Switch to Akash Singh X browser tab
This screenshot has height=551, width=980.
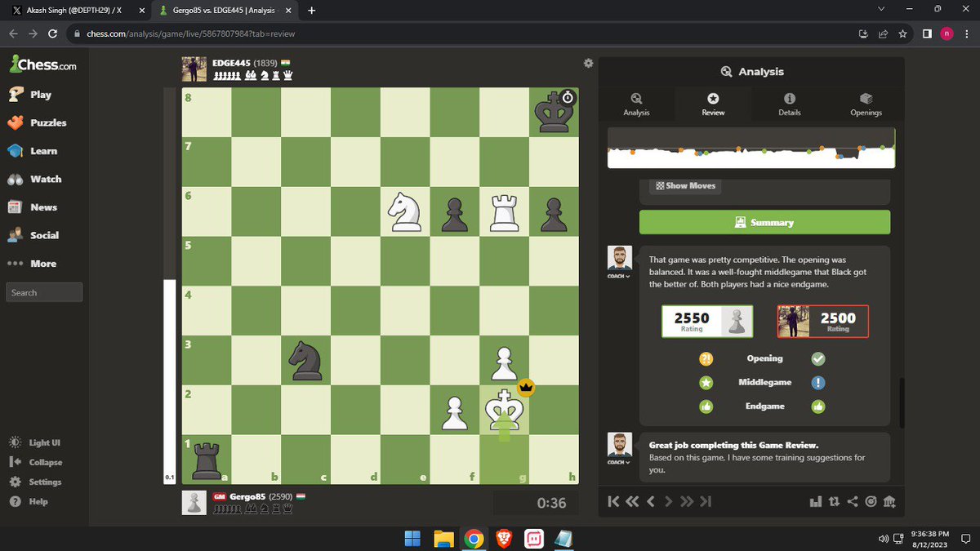75,11
